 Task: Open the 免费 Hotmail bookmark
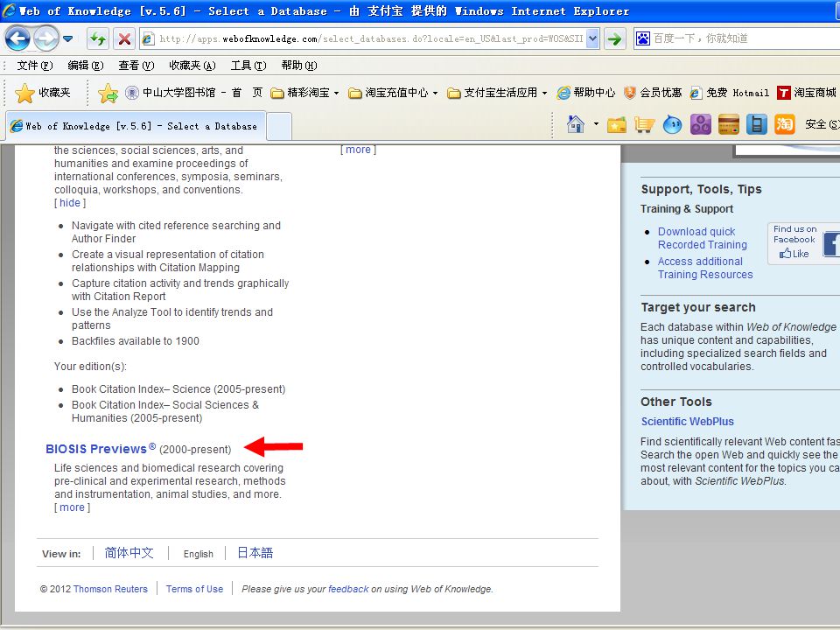click(729, 93)
